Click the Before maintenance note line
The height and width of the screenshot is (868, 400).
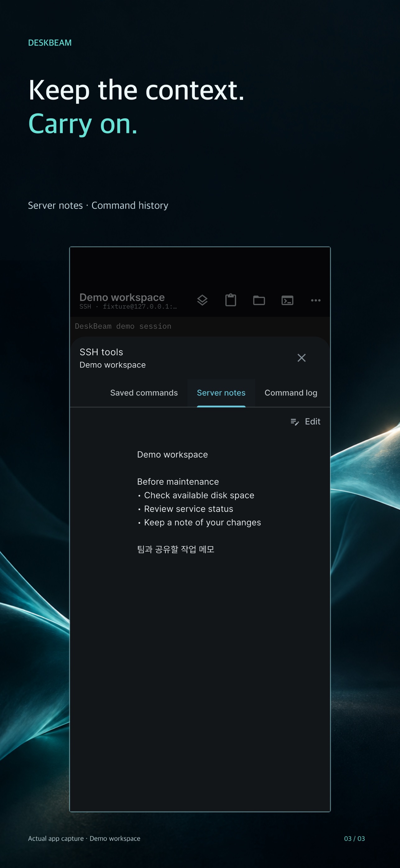click(x=178, y=482)
